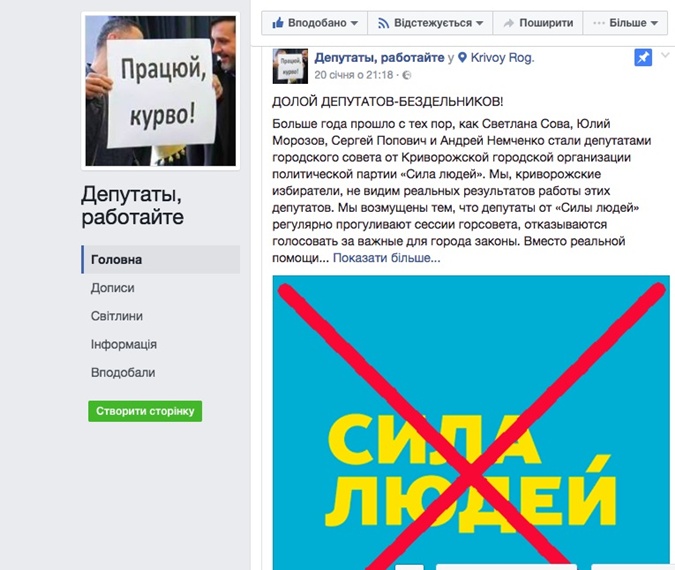This screenshot has height=570, width=675.
Task: Expand the Відстежується dropdown arrow
Action: 480,23
